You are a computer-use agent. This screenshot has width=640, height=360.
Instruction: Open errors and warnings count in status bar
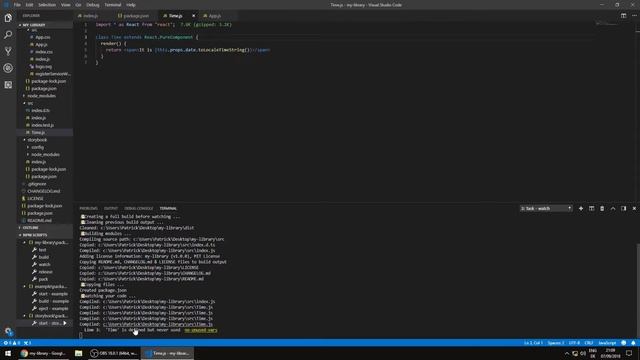[12, 343]
